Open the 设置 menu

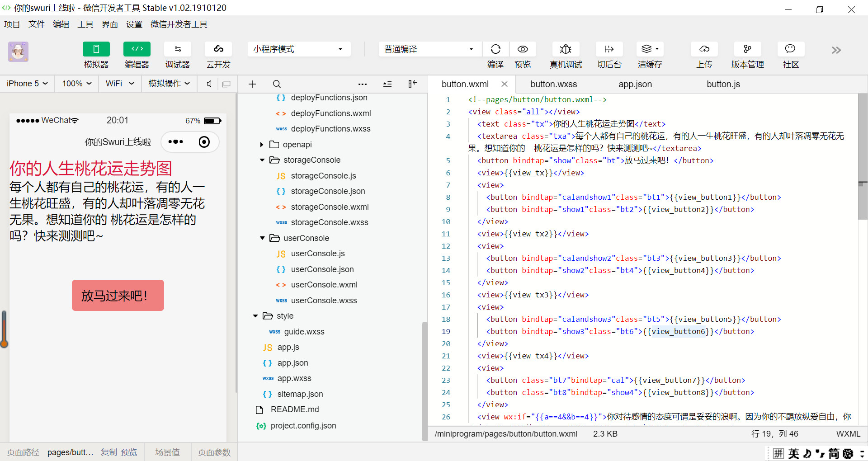134,24
